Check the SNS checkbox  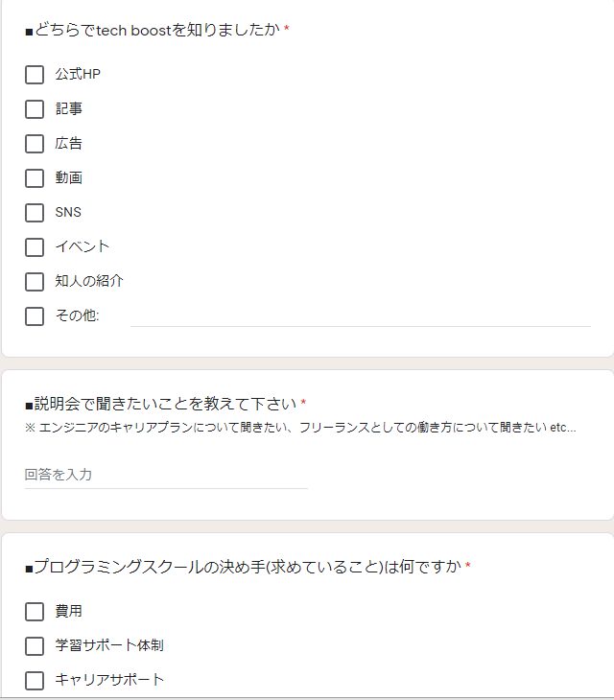point(35,213)
